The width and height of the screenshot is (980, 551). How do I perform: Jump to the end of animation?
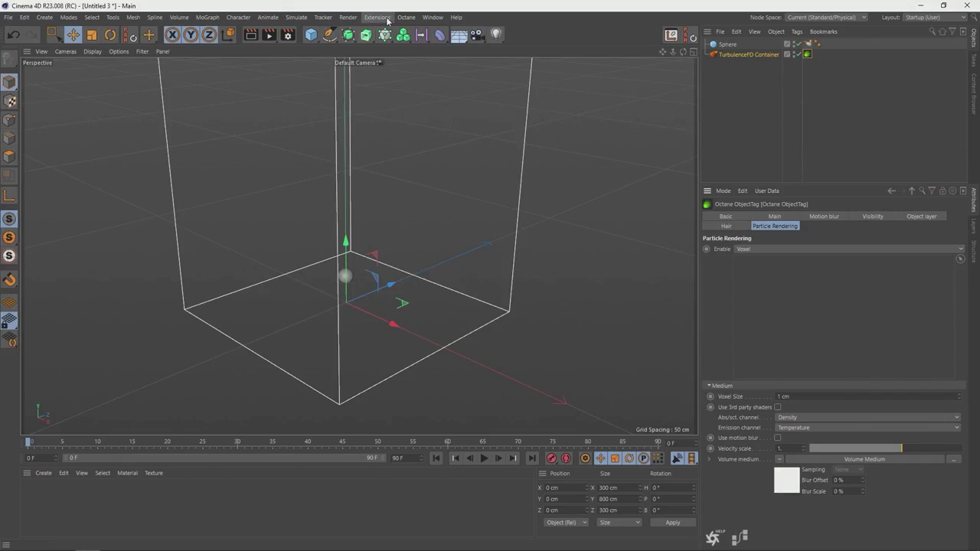(532, 458)
